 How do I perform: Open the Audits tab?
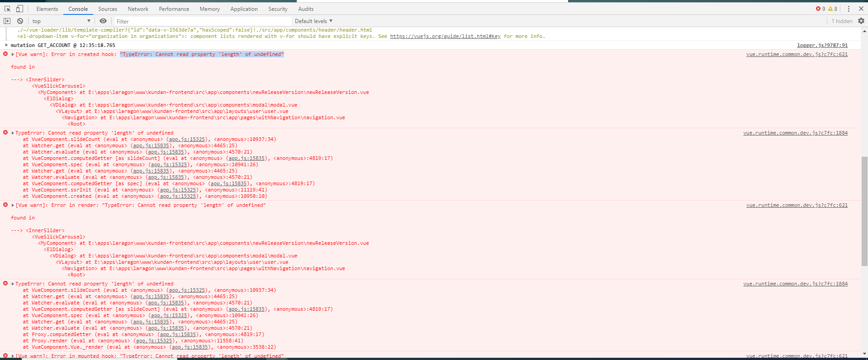(x=306, y=9)
